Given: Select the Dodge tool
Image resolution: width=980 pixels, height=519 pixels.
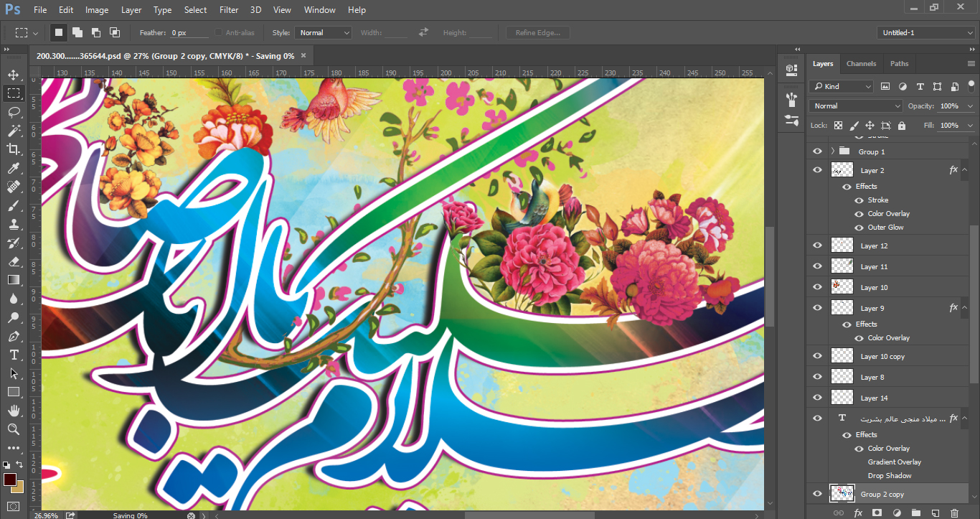Looking at the screenshot, I should click(14, 317).
